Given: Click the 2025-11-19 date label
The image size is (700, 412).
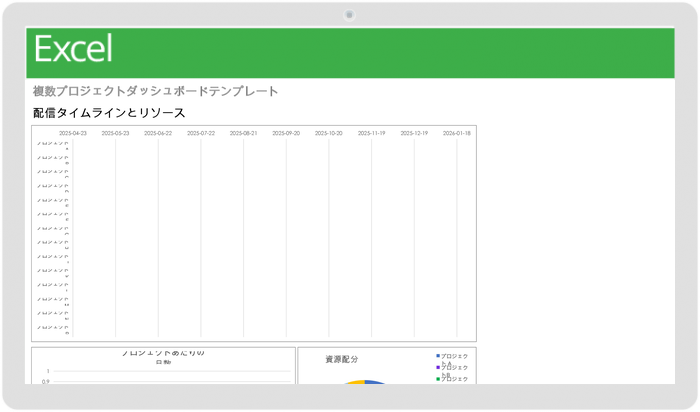Looking at the screenshot, I should [x=371, y=133].
